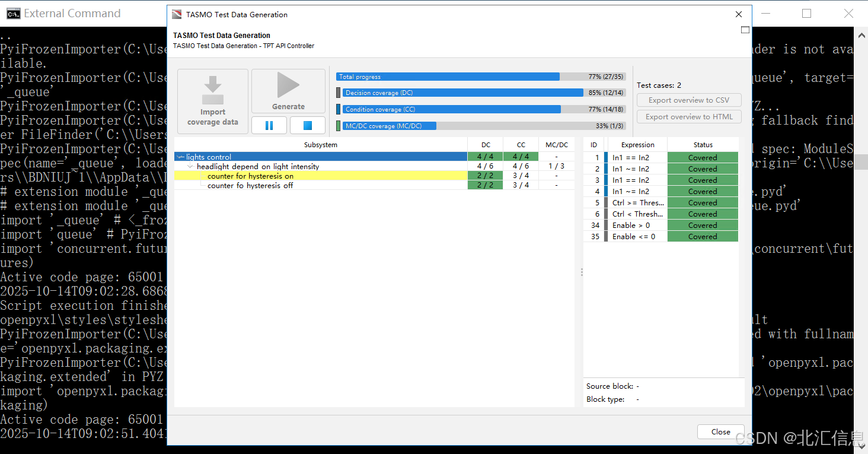868x454 pixels.
Task: Click Covered status for ID 35
Action: click(703, 236)
